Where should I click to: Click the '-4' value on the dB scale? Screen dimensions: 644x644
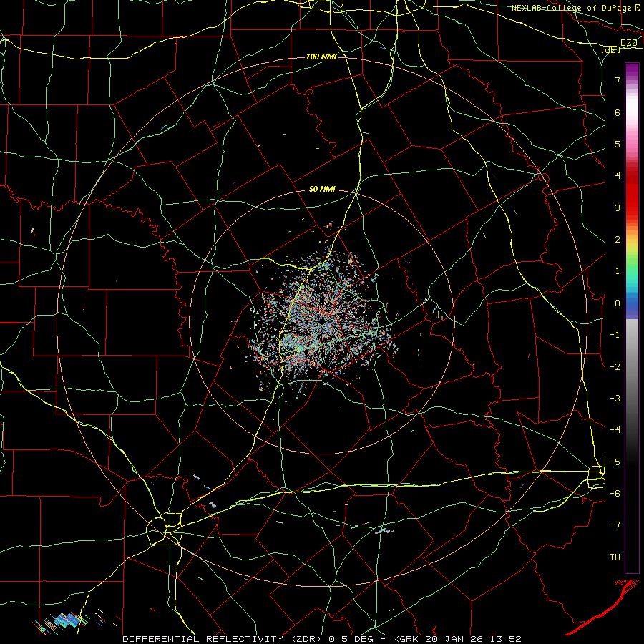click(615, 429)
